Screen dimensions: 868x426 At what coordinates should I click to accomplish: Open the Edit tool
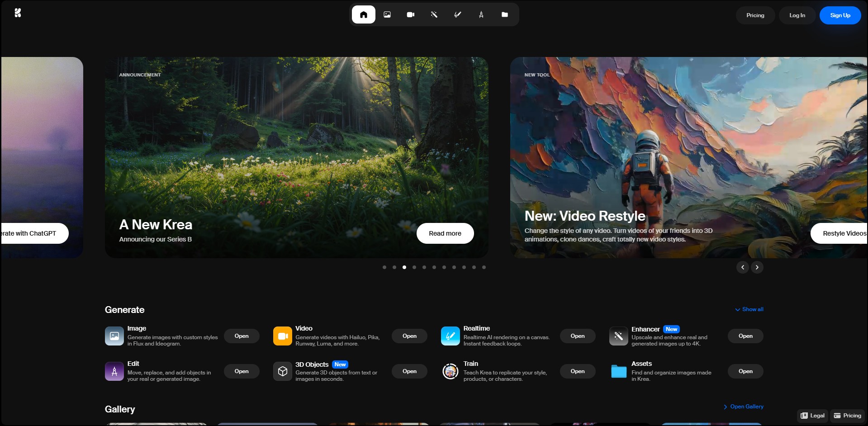click(x=242, y=371)
